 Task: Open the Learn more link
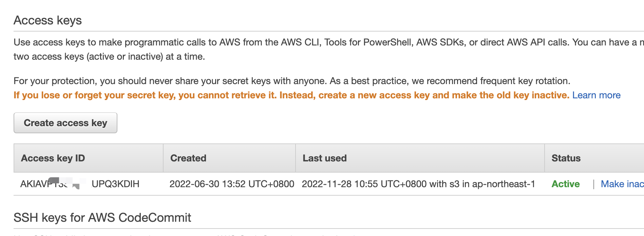click(x=596, y=95)
